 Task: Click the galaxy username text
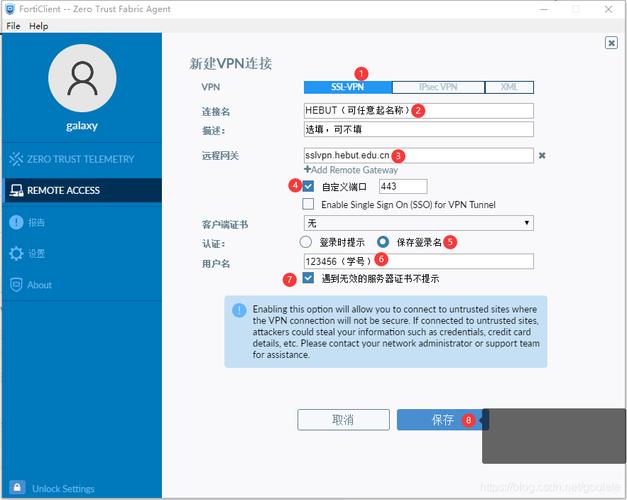tap(82, 126)
